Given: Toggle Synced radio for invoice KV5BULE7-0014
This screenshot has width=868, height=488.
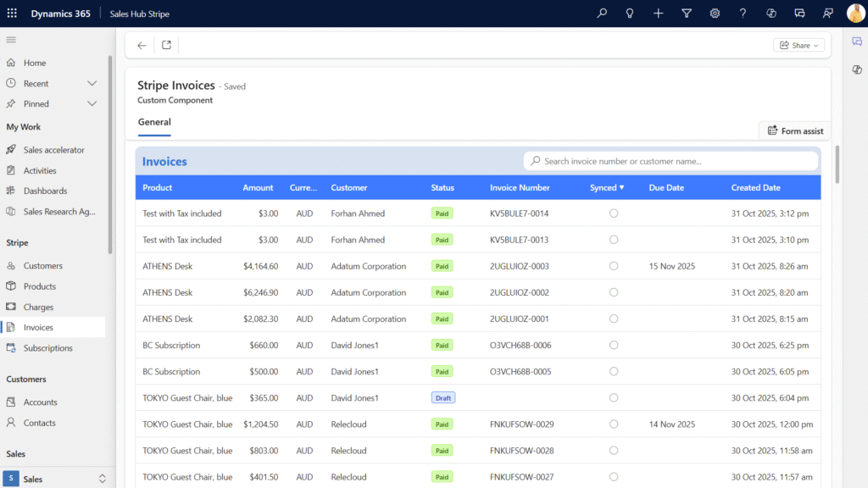Looking at the screenshot, I should click(614, 213).
